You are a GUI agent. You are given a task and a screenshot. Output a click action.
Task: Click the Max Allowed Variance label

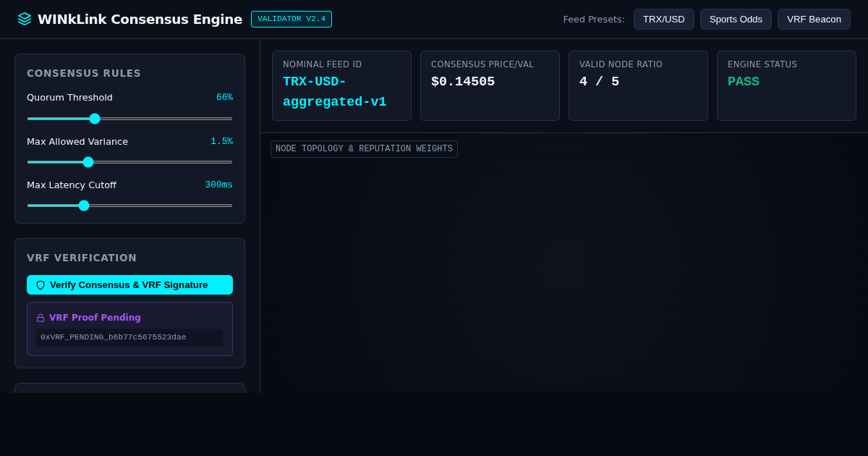coord(77,142)
